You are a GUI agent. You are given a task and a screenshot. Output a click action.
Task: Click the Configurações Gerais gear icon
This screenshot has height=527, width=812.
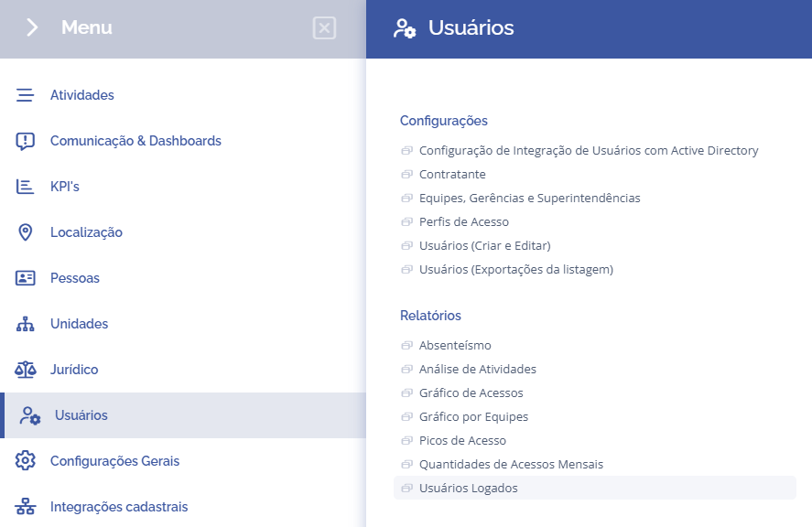tap(25, 461)
